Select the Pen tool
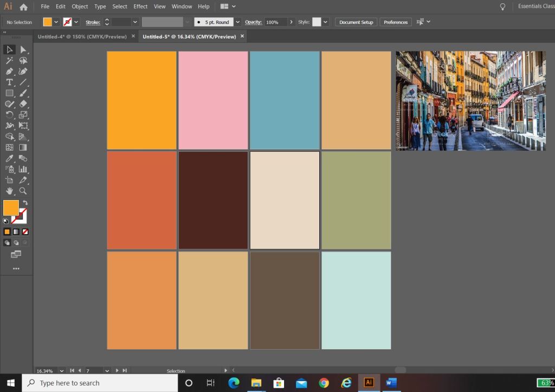Image resolution: width=555 pixels, height=392 pixels. 9,71
